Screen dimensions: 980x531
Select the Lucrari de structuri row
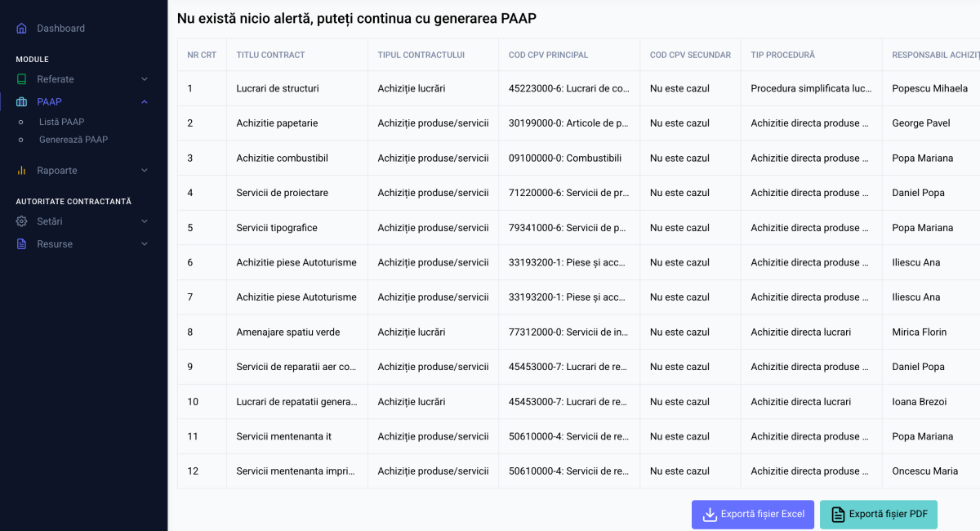278,88
